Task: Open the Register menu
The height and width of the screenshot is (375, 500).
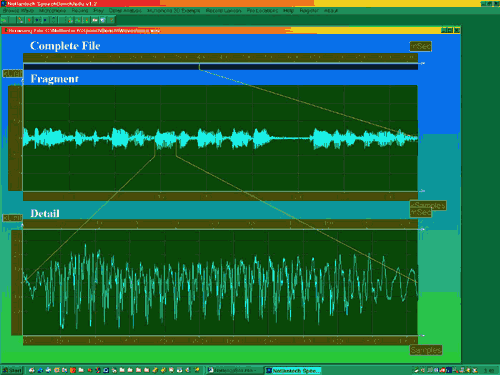Action: 309,11
